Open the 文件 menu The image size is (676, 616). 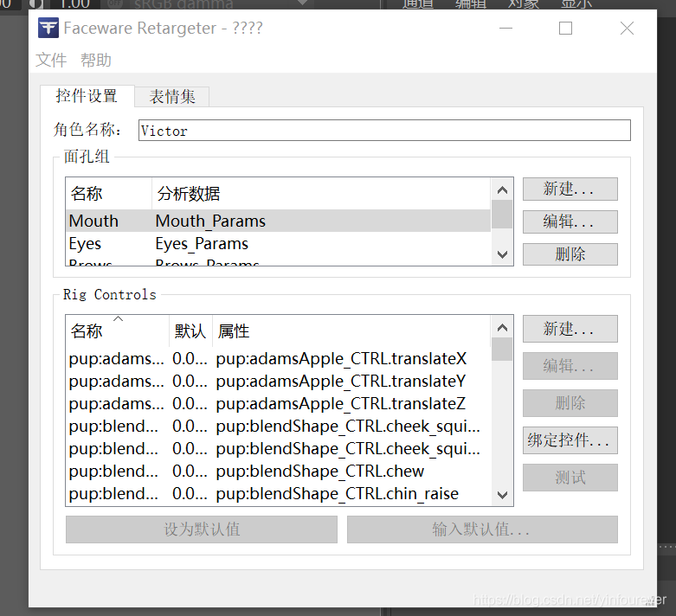[51, 60]
